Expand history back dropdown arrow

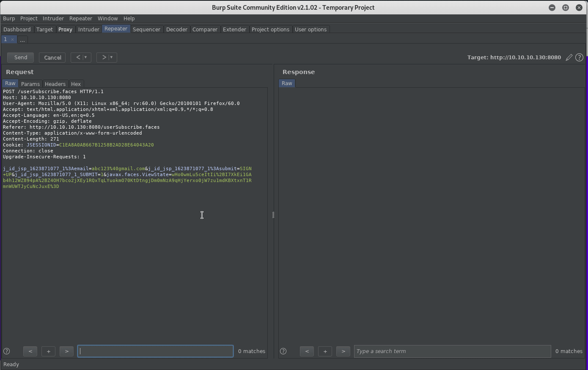click(86, 57)
